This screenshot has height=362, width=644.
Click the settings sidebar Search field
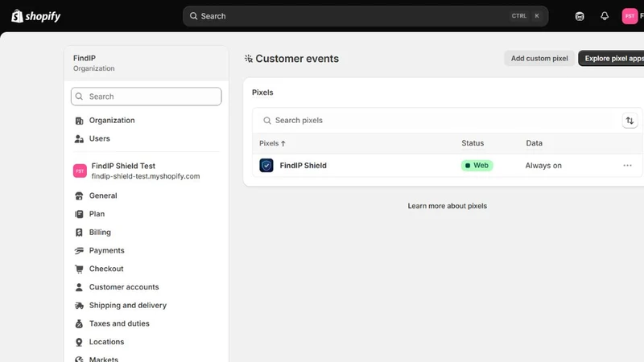click(x=147, y=97)
